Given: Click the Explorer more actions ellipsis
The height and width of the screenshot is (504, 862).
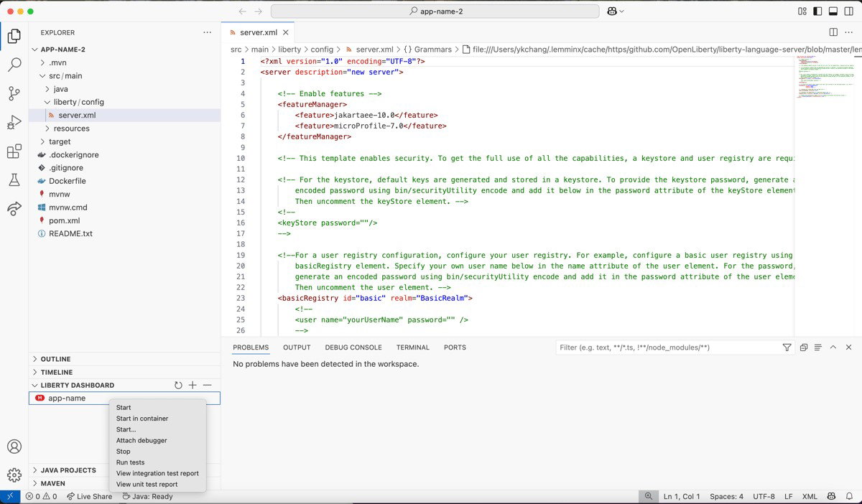Looking at the screenshot, I should (x=208, y=32).
